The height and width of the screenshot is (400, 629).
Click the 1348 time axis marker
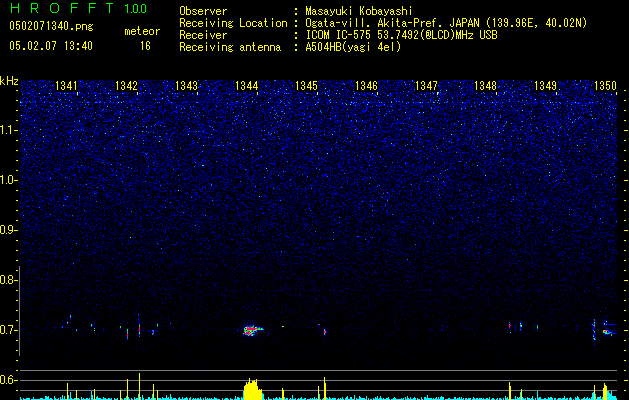[486, 85]
